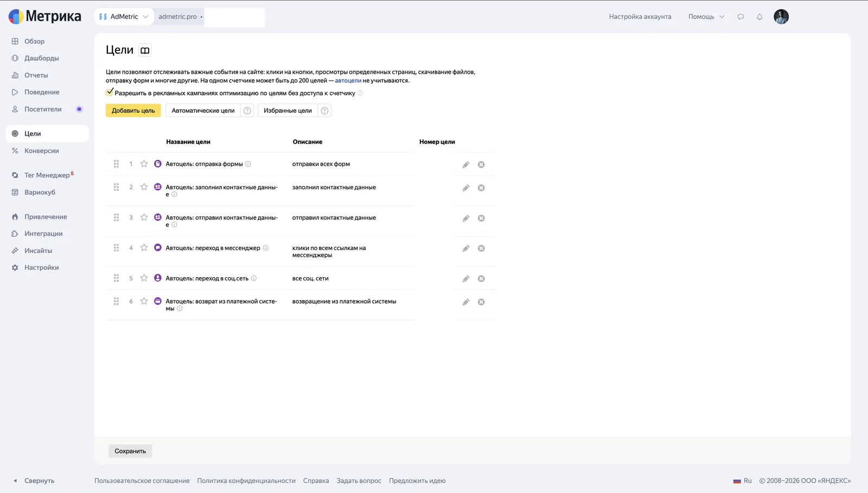Toggle ad campaign optimization checkbox
868x493 pixels.
[x=110, y=92]
